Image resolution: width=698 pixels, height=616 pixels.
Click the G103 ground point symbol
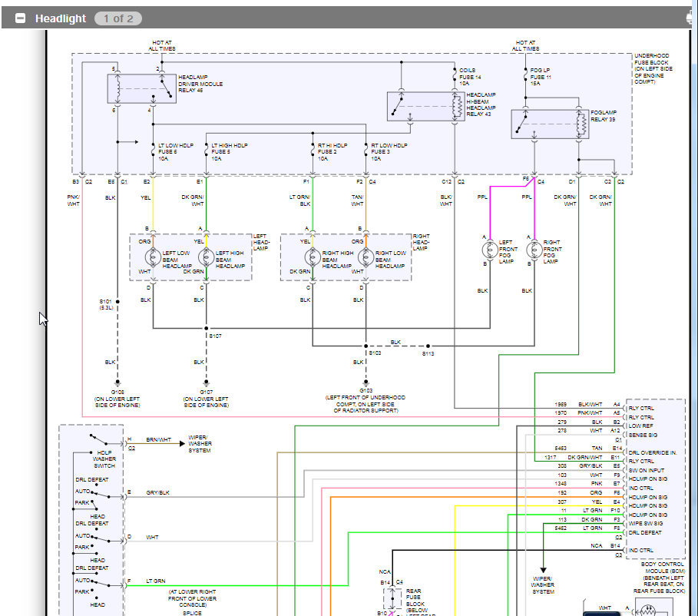pyautogui.click(x=366, y=383)
